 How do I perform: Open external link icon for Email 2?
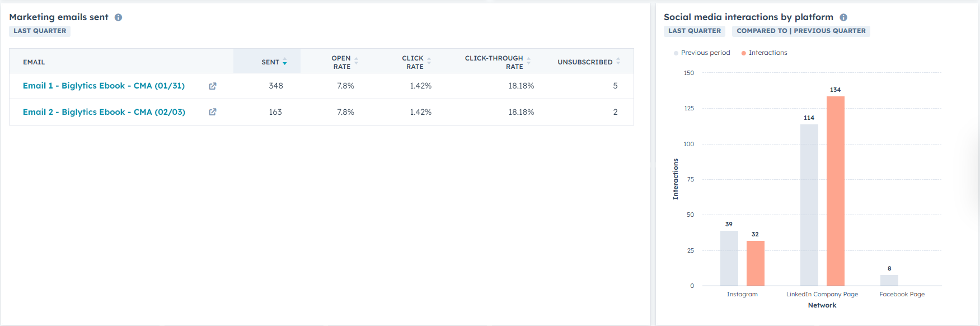[213, 112]
